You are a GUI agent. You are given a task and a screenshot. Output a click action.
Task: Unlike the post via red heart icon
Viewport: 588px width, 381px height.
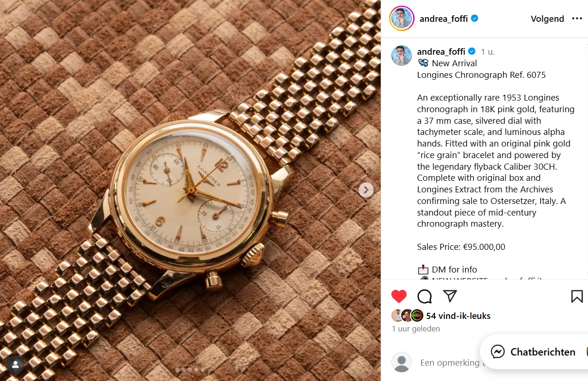pyautogui.click(x=399, y=296)
